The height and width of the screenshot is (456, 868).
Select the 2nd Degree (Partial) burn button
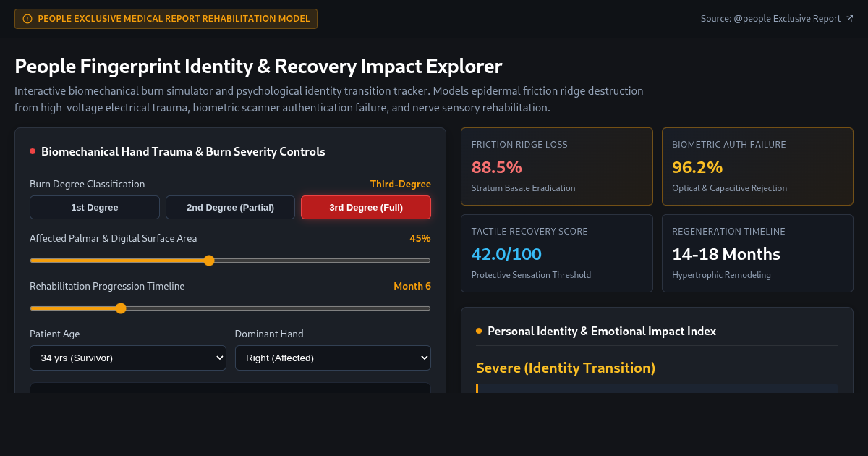[x=230, y=207]
